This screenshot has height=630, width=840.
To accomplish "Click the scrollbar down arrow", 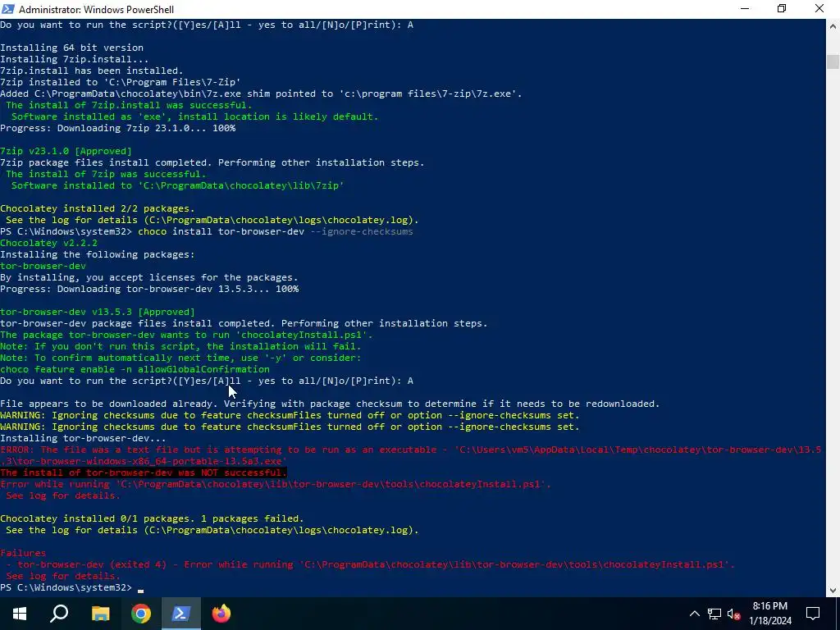I will 833,591.
